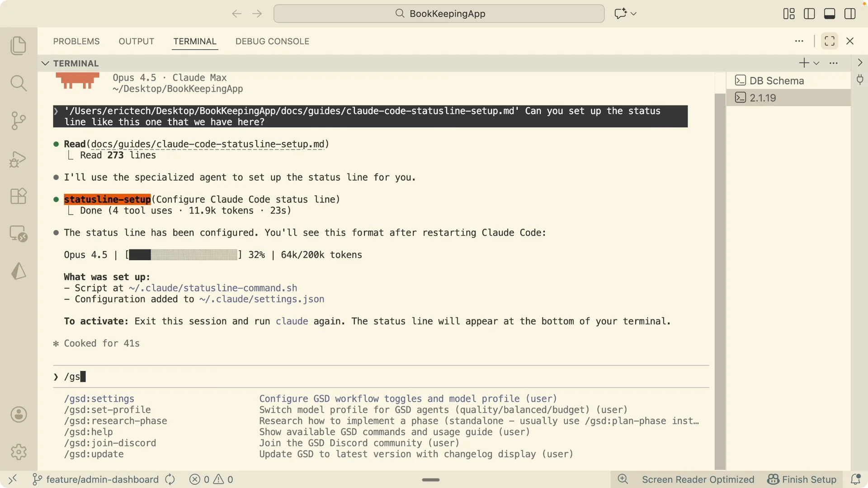This screenshot has height=488, width=868.
Task: Choose the /gsd:update command
Action: pyautogui.click(x=94, y=454)
